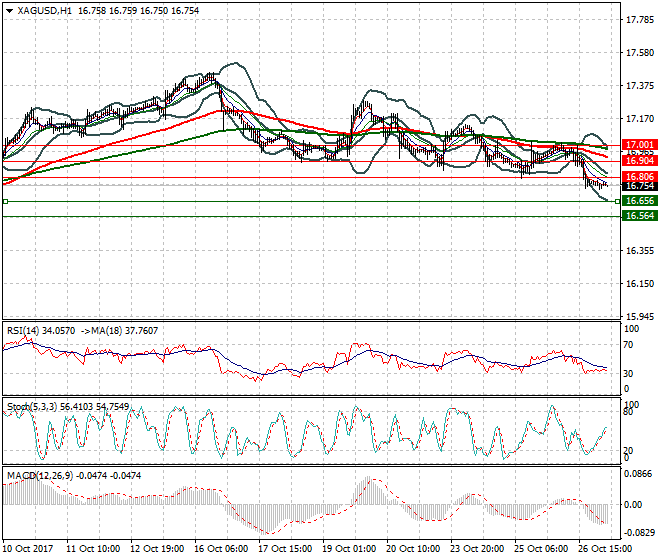Image resolution: width=660 pixels, height=560 pixels.
Task: Select the 16 Oct 06:00 time label
Action: tap(221, 549)
